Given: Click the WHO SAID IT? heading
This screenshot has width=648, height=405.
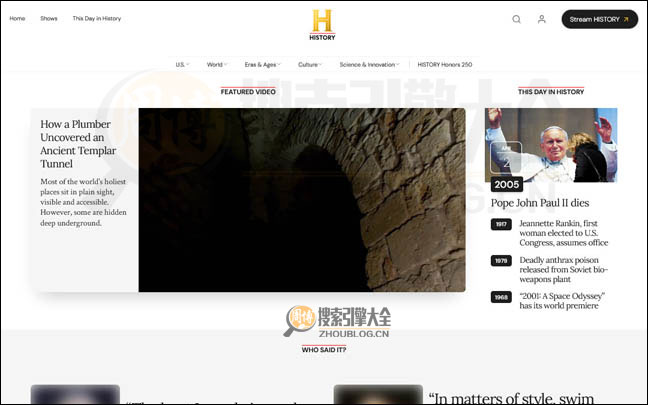Looking at the screenshot, I should 324,350.
